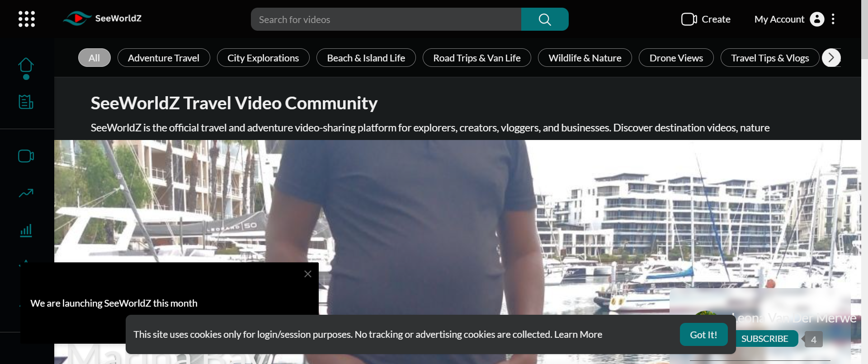Select Drone Views category
Image resolution: width=868 pixels, height=364 pixels.
676,58
